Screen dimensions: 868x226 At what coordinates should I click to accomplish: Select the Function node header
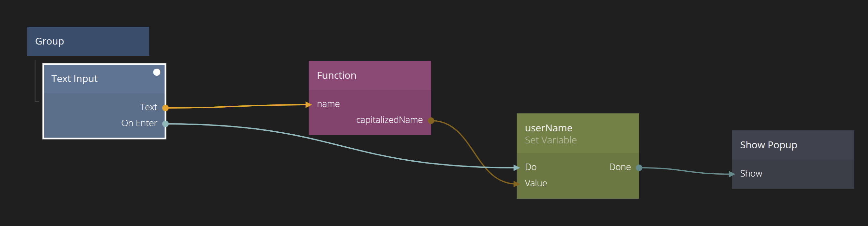click(369, 76)
